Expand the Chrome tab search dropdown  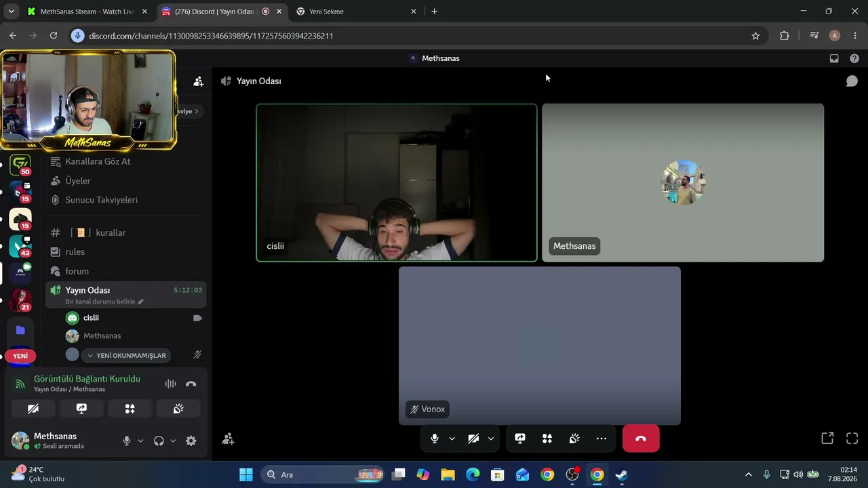click(x=11, y=12)
